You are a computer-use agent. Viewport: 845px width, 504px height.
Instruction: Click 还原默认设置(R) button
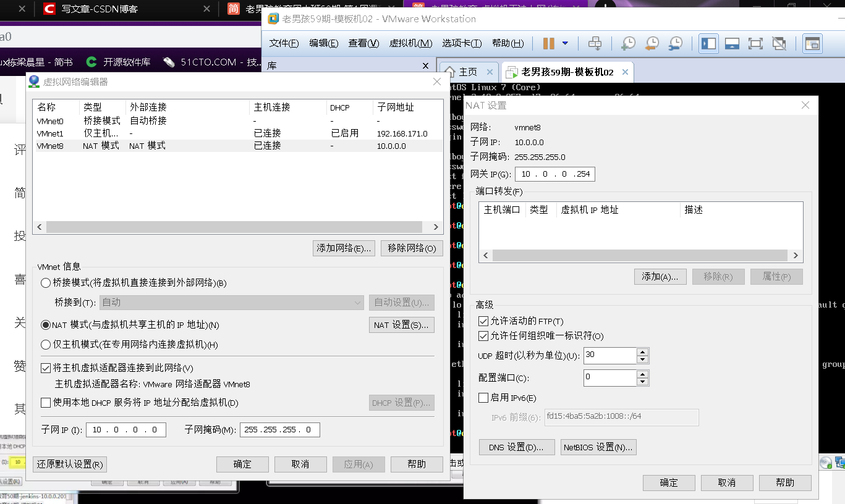click(70, 464)
